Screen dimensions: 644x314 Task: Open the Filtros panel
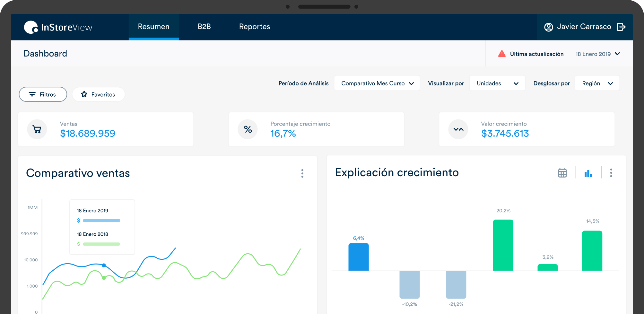pos(43,94)
